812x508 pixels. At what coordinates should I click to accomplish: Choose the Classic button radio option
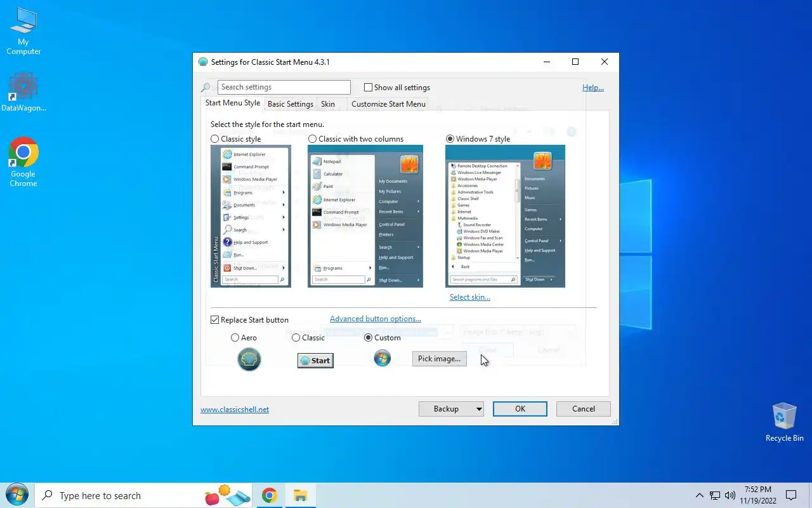[x=296, y=338]
